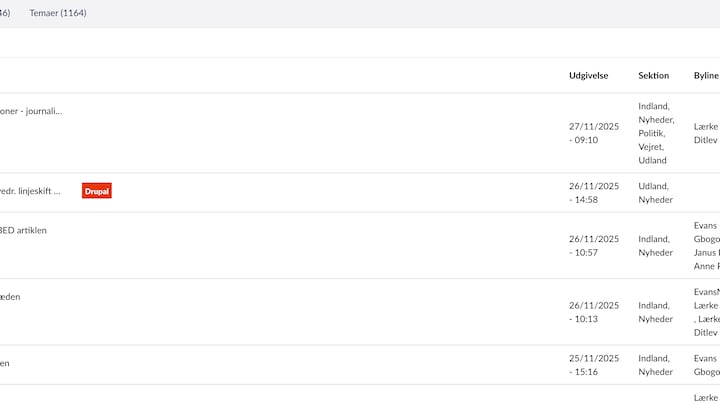Click the section cell listing Politik, Vejret
720x405 pixels.
654,133
